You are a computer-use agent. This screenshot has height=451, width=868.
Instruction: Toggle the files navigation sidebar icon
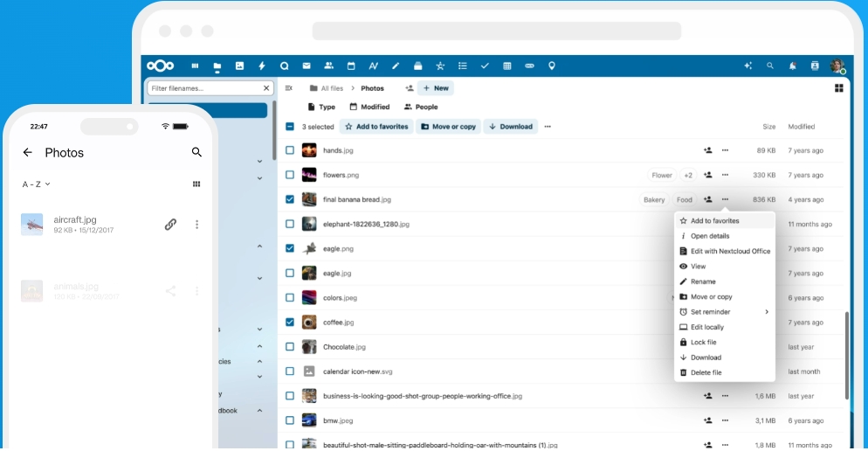288,88
